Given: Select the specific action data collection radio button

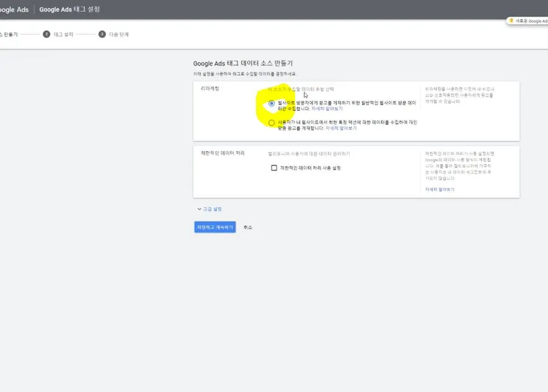Looking at the screenshot, I should (271, 123).
